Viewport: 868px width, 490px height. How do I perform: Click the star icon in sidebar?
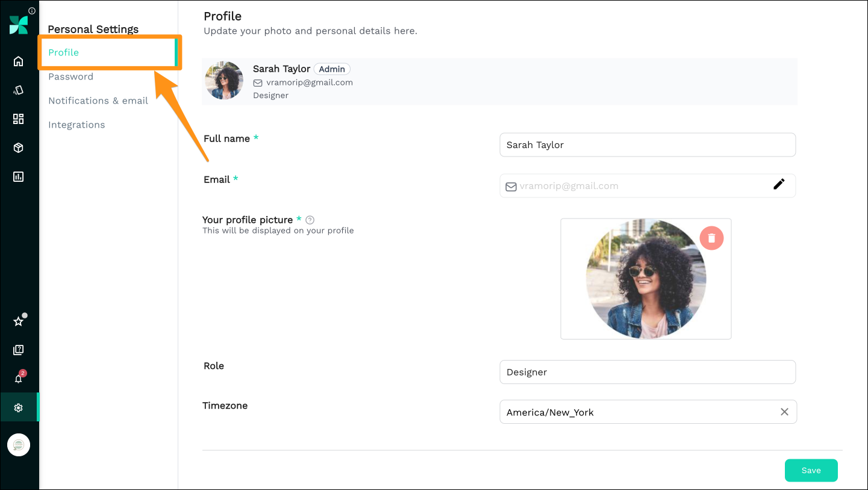pos(19,321)
